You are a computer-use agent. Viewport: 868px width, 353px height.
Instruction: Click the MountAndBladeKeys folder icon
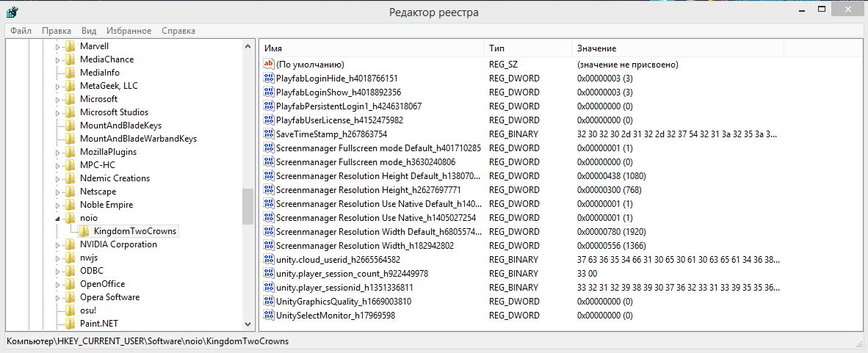click(x=70, y=125)
